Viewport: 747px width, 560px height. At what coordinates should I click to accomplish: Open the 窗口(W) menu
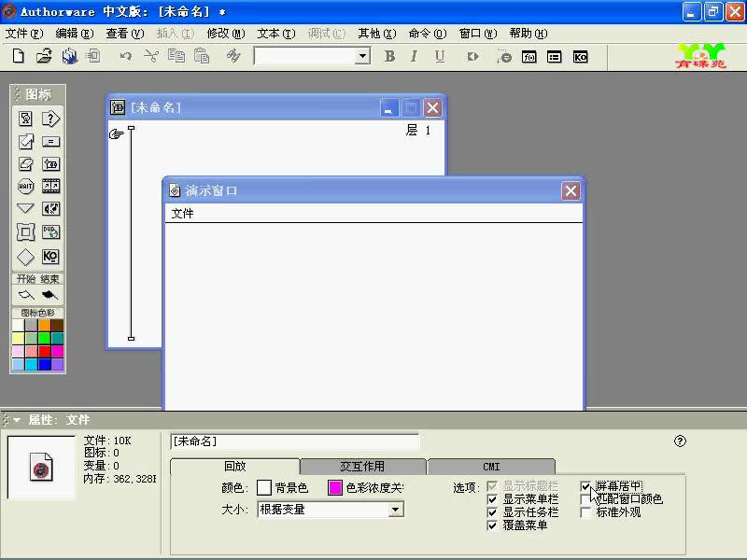click(478, 34)
